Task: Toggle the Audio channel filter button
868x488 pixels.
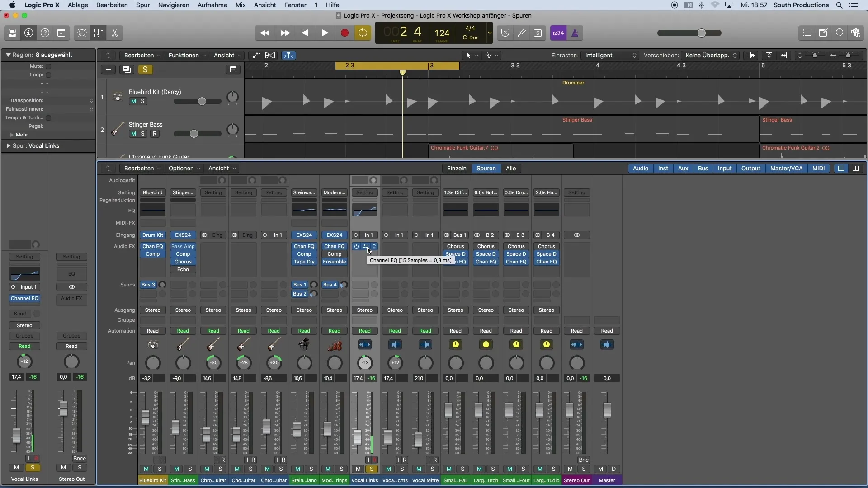Action: click(x=640, y=168)
